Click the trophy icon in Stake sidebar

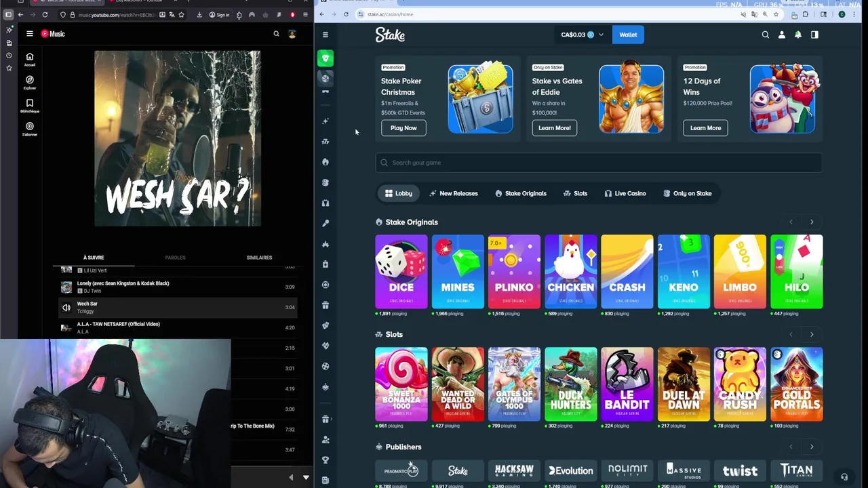click(325, 460)
